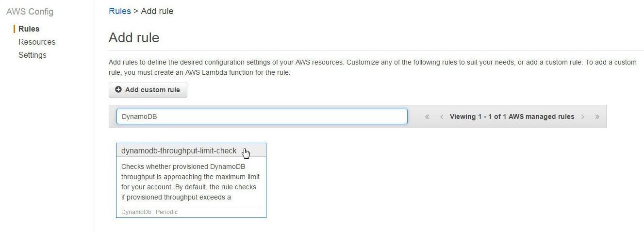
Task: Follow the Rules breadcrumb link
Action: pyautogui.click(x=120, y=11)
